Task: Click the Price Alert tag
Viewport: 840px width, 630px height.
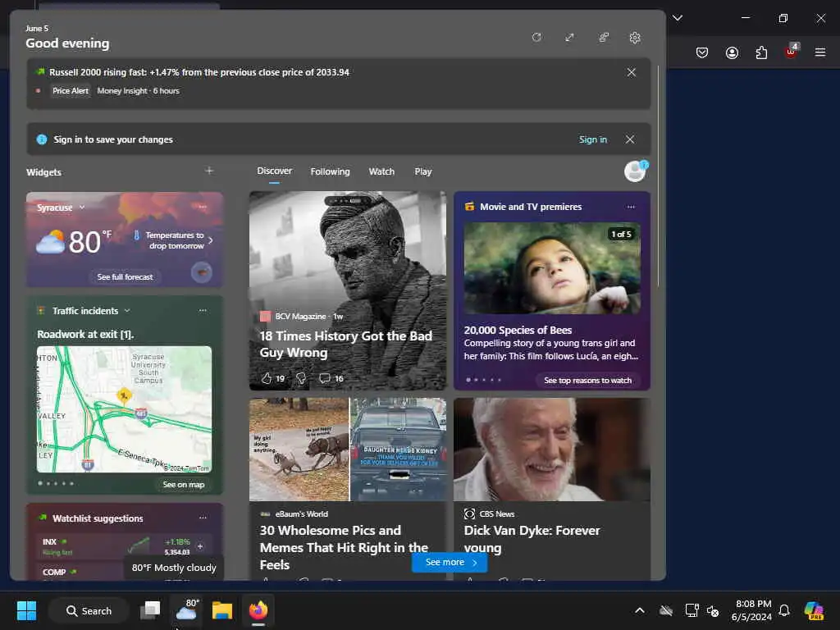Action: click(x=71, y=90)
